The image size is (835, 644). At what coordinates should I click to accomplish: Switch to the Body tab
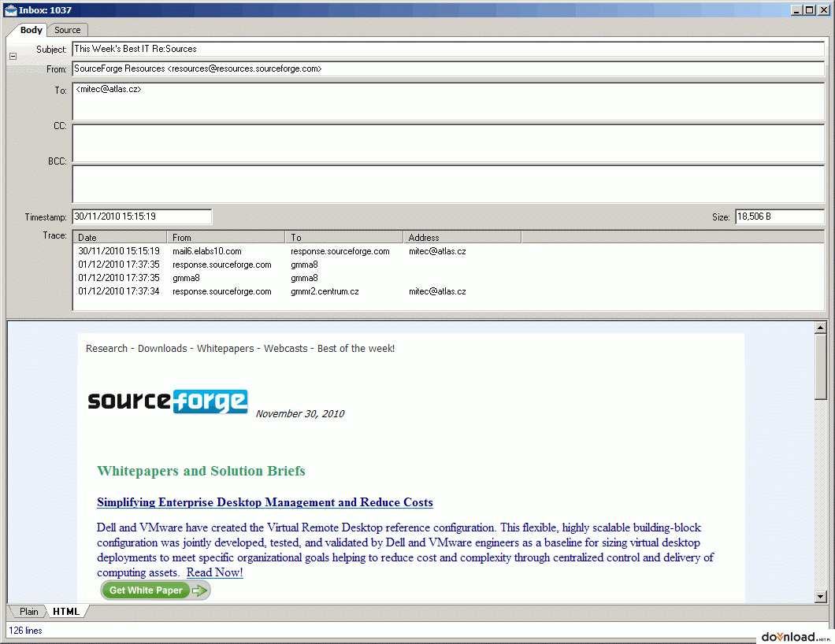tap(31, 30)
